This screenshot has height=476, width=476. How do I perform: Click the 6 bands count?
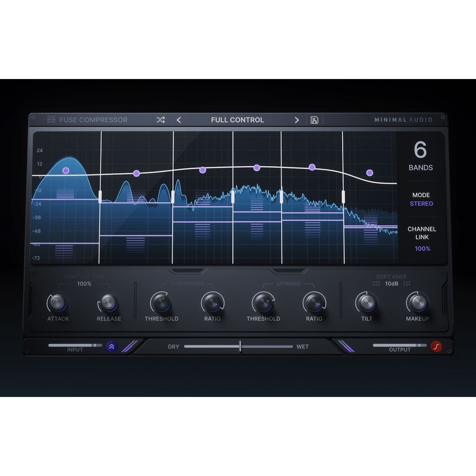coord(420,150)
